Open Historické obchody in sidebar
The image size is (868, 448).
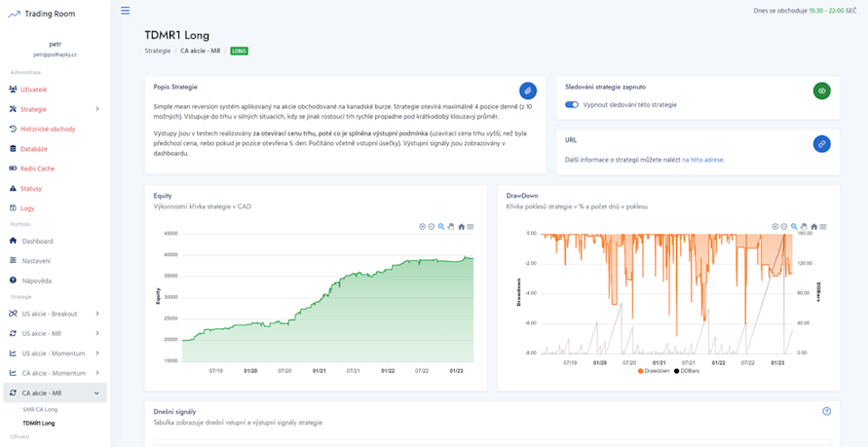click(x=47, y=129)
